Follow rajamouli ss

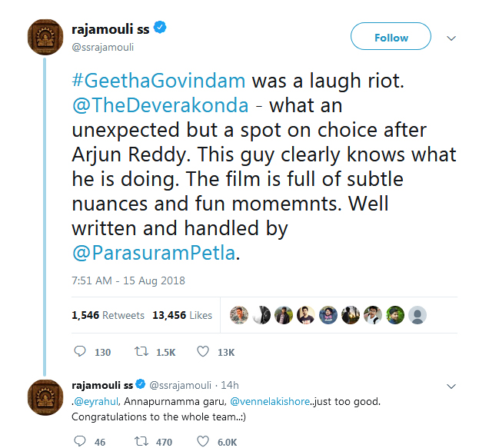click(x=391, y=38)
